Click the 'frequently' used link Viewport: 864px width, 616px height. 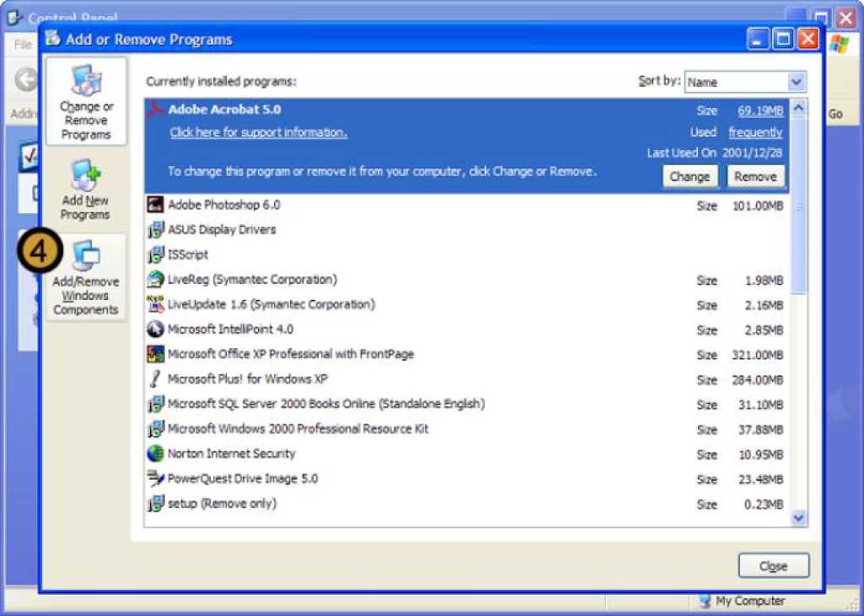(755, 132)
